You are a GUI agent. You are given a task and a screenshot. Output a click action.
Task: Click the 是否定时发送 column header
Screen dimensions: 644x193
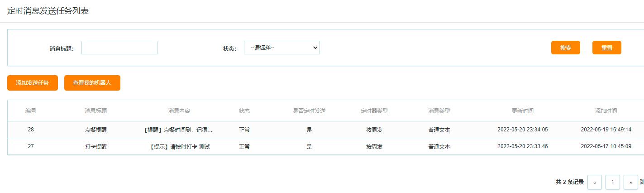click(310, 111)
